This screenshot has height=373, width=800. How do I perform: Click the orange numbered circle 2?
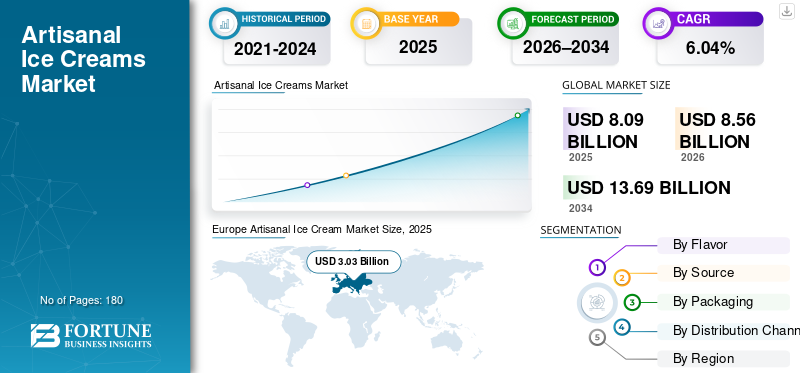pyautogui.click(x=622, y=278)
